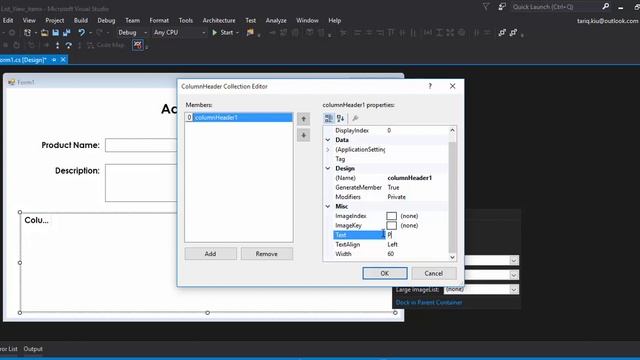Click the (Name) property value columnHeader1

click(x=409, y=178)
